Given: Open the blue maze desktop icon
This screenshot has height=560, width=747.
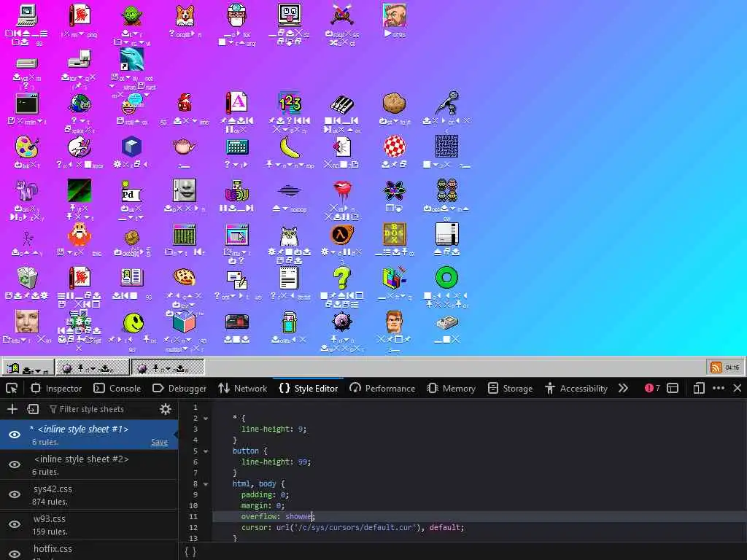Looking at the screenshot, I should point(447,147).
